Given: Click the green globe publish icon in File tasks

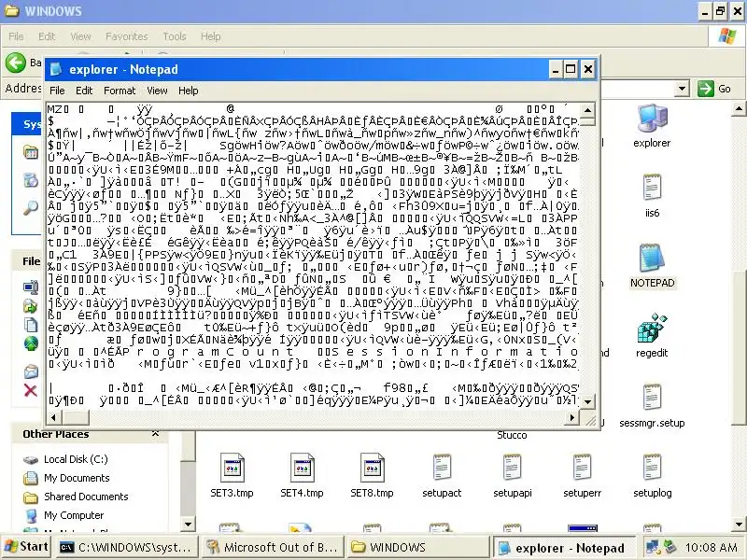Looking at the screenshot, I should coord(31,343).
